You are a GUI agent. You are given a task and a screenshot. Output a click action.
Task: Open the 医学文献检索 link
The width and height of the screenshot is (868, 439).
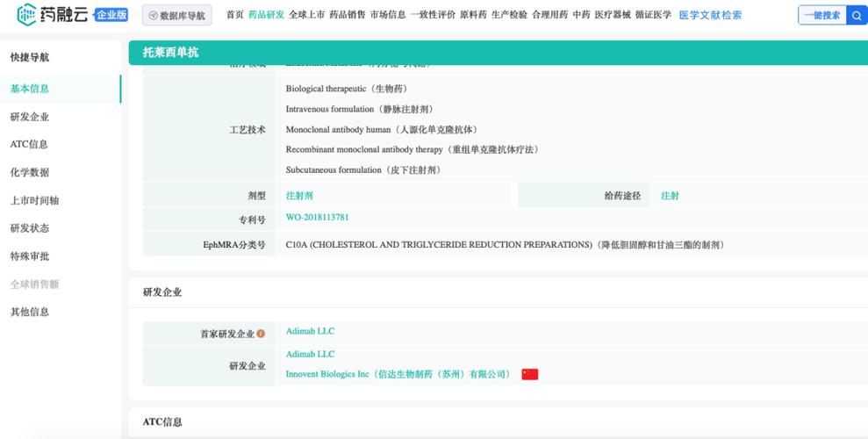710,16
